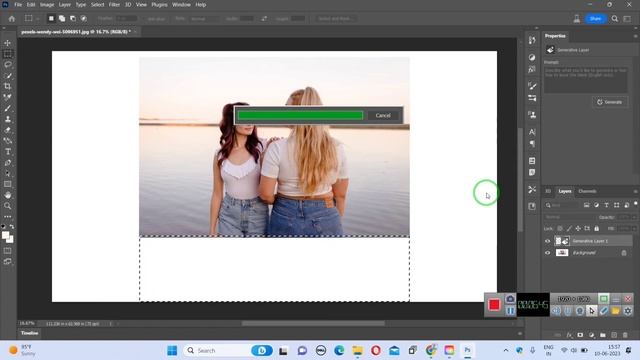Image resolution: width=640 pixels, height=360 pixels.
Task: Open the Opacity dropdown in Layers panel
Action: click(634, 217)
